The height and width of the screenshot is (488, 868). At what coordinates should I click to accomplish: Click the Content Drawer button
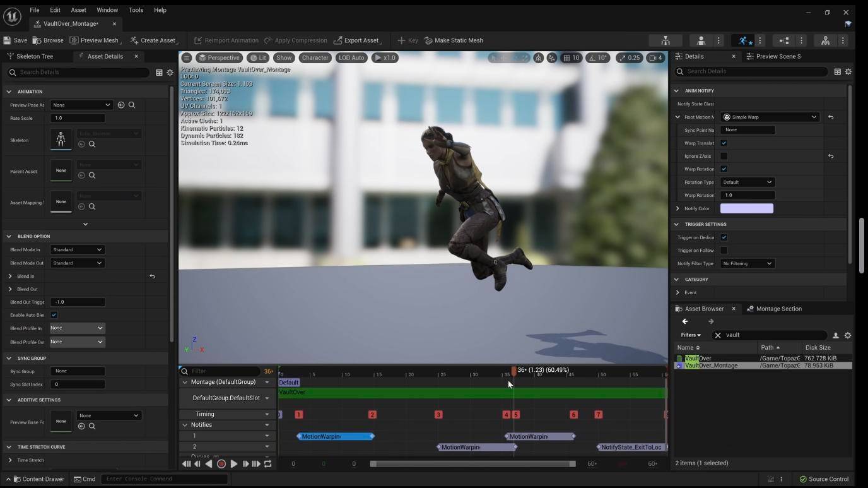[38, 479]
